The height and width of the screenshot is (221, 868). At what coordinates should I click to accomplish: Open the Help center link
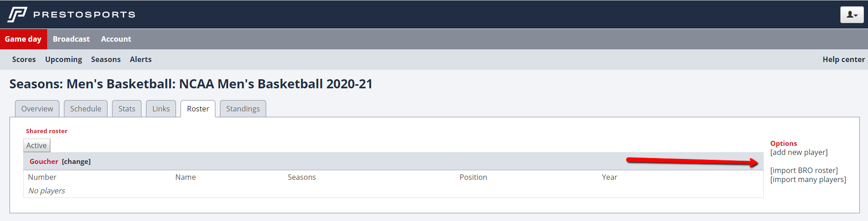click(844, 59)
